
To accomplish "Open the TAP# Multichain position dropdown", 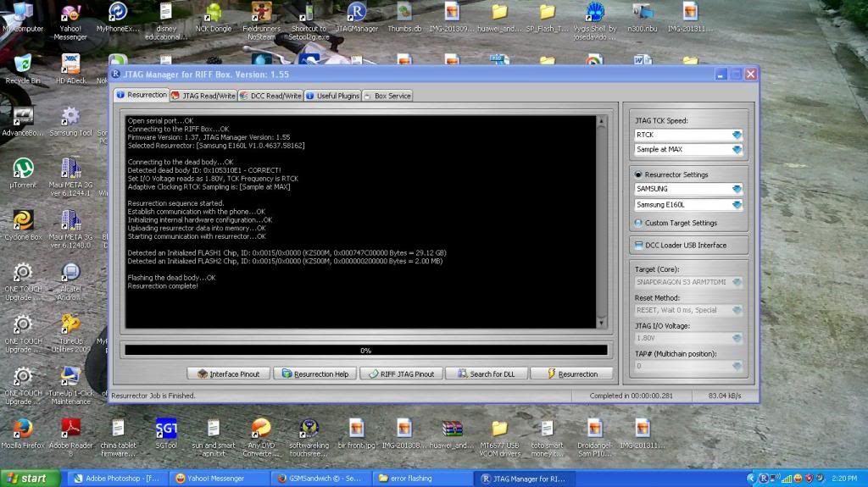I will tap(737, 367).
